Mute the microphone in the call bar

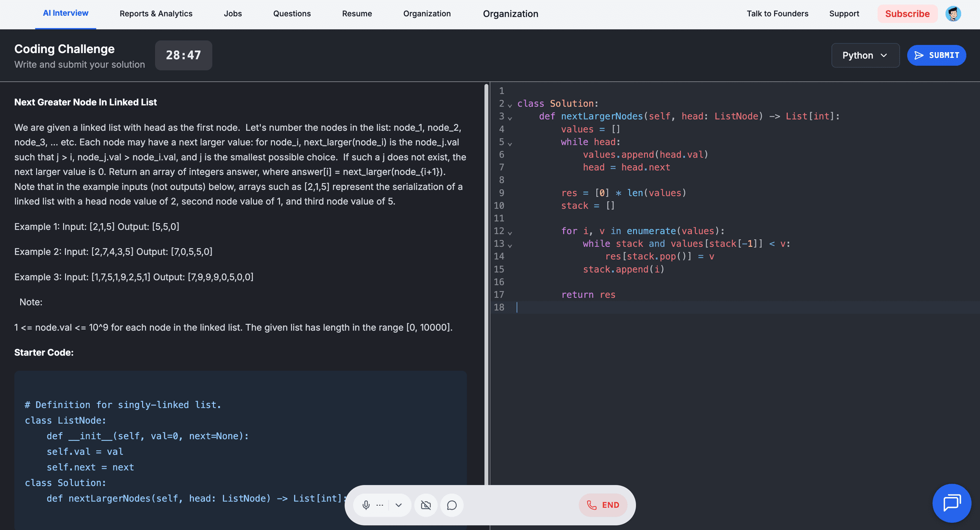(x=367, y=505)
